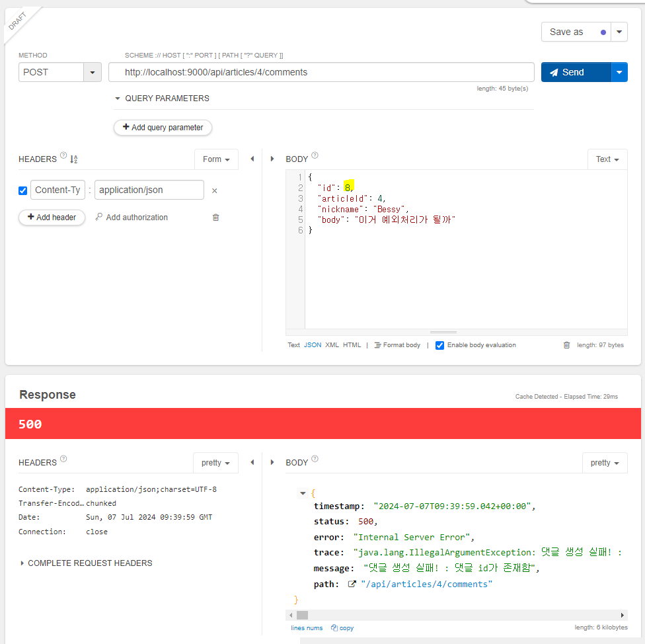Click the trace java.lang.IllegalArgumentException value

coord(488,552)
